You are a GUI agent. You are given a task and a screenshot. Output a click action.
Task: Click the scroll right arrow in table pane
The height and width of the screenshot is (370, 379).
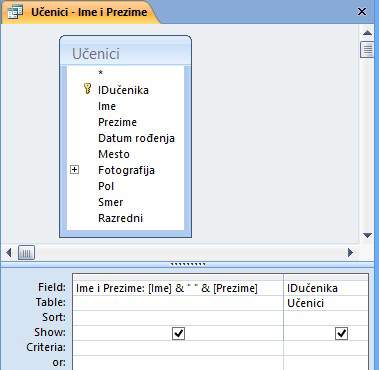click(350, 253)
